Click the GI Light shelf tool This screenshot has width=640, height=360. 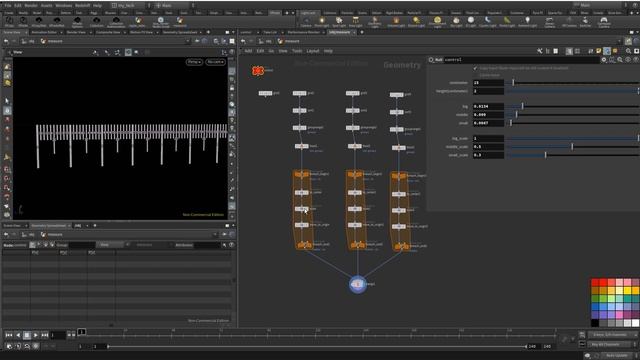471,22
